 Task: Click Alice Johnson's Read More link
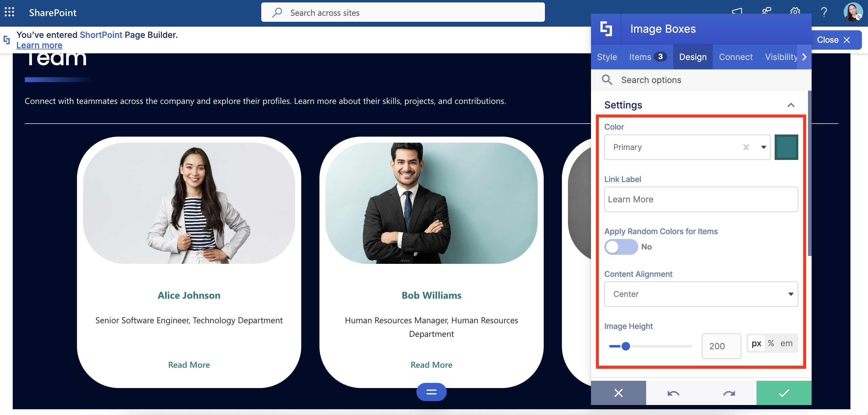pyautogui.click(x=189, y=365)
